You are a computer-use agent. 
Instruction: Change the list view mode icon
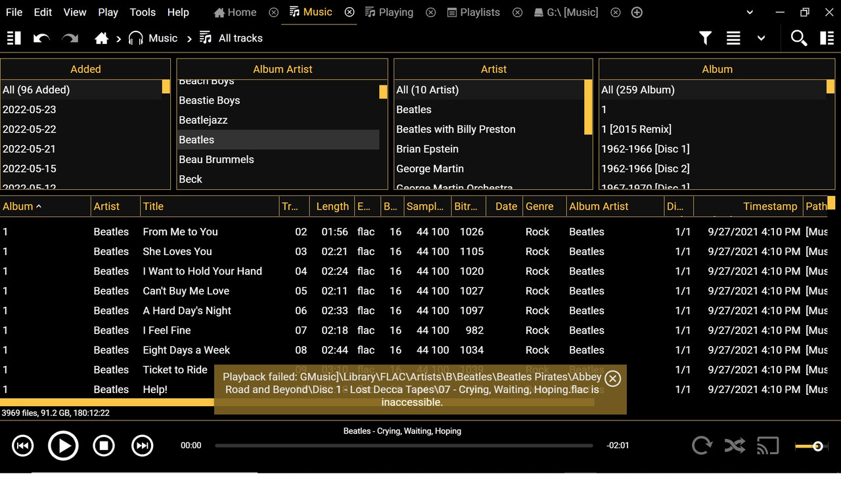(733, 38)
